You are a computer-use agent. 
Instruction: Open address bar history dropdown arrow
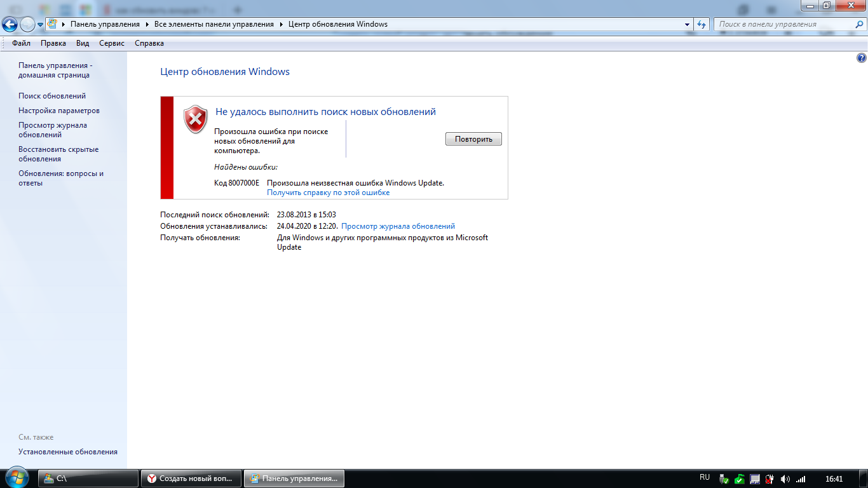tap(688, 24)
